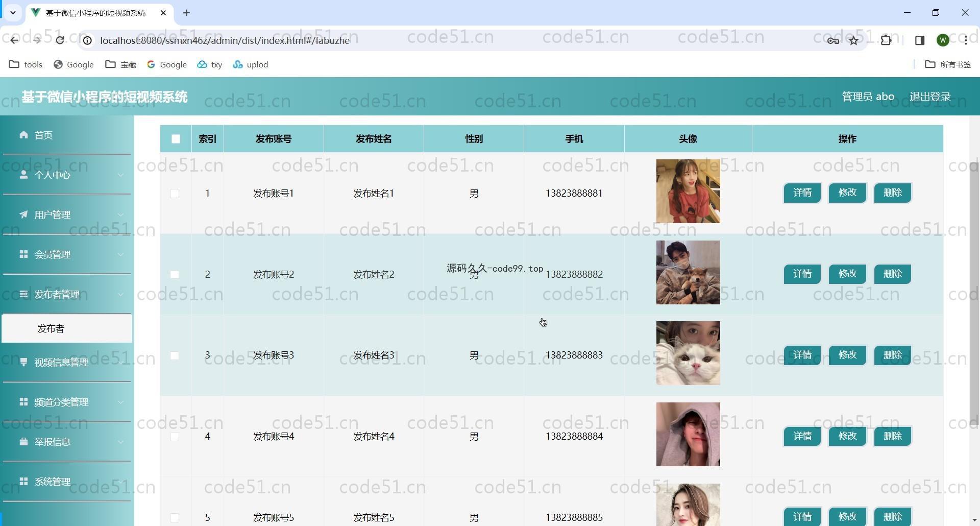Image resolution: width=980 pixels, height=526 pixels.
Task: Click 退出登录 link
Action: coord(930,97)
